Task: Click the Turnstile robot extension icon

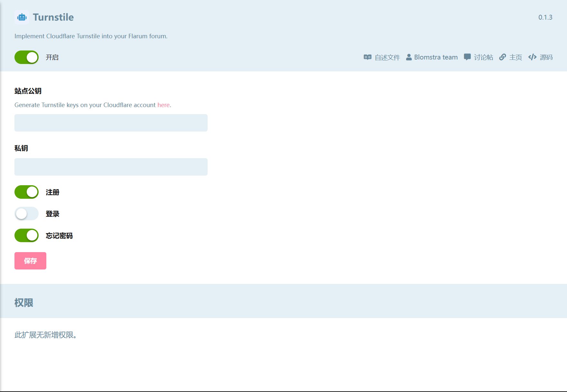Action: (22, 17)
